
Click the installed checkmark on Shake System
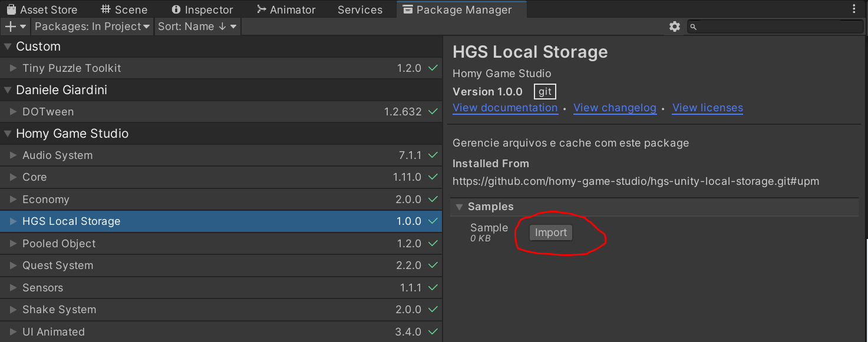433,310
